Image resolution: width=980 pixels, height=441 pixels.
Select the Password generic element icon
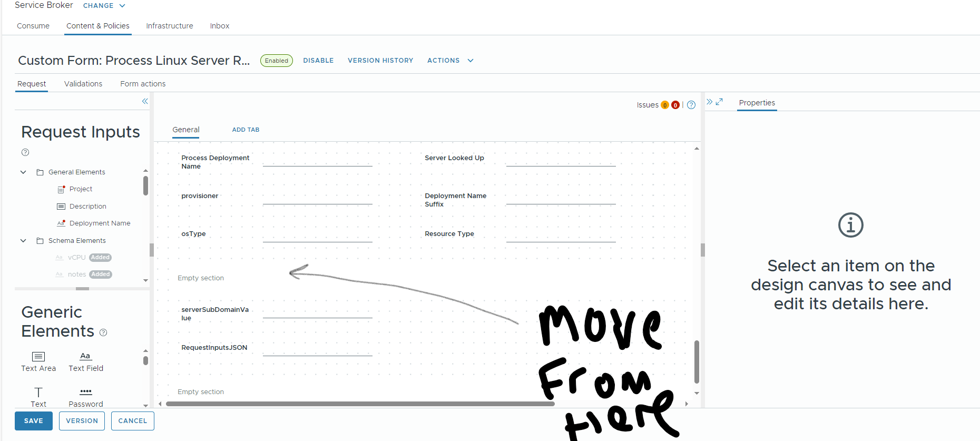tap(86, 392)
